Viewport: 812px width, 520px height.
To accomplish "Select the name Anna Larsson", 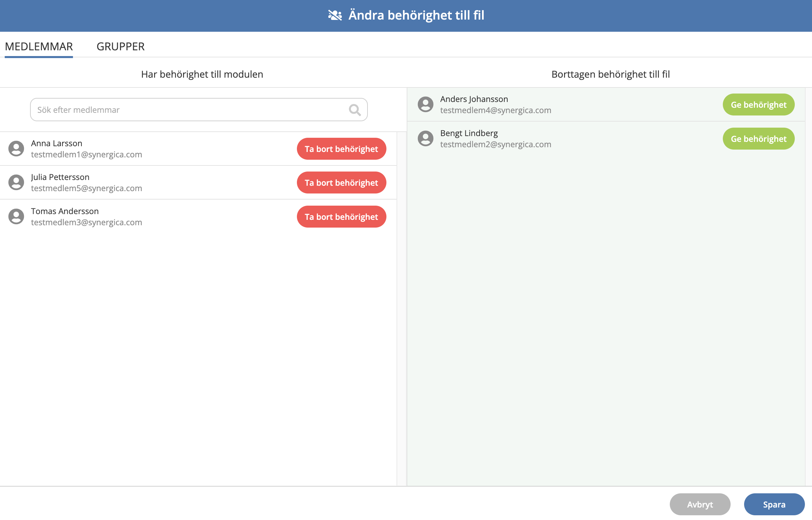I will [x=57, y=143].
